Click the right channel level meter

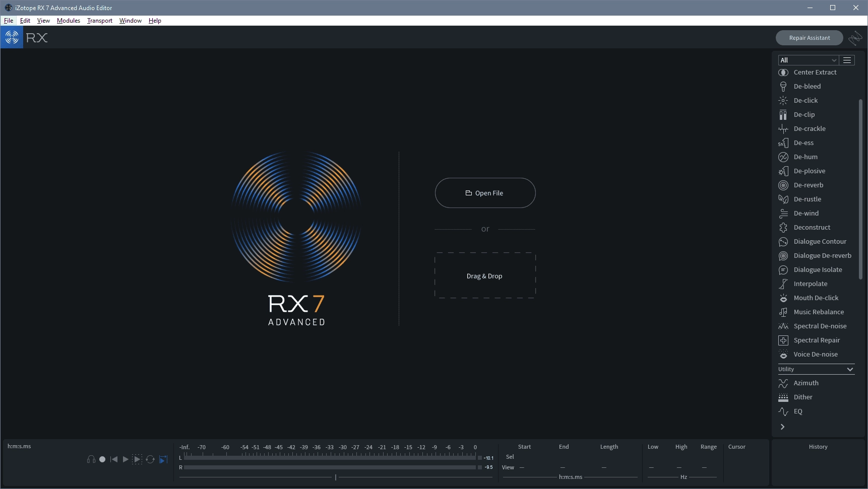tap(330, 467)
